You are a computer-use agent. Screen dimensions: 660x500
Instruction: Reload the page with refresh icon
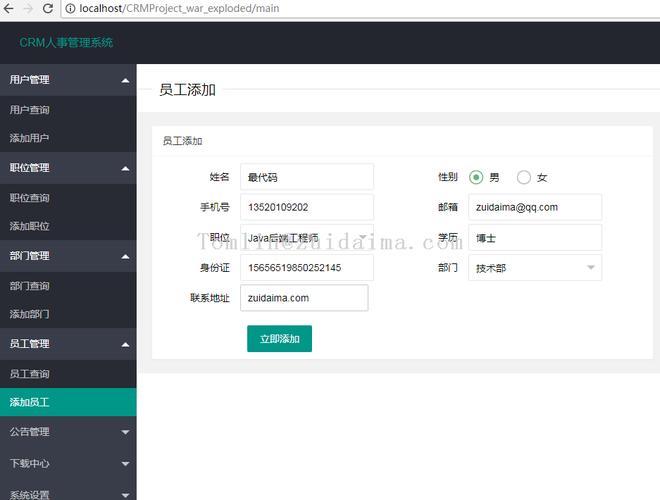[x=48, y=8]
